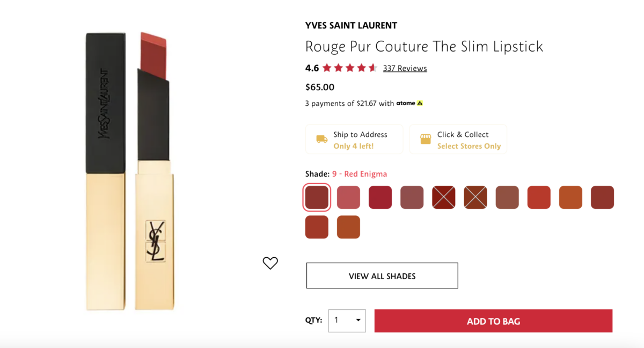Select the Ship to Address option
The image size is (644, 348).
[354, 139]
